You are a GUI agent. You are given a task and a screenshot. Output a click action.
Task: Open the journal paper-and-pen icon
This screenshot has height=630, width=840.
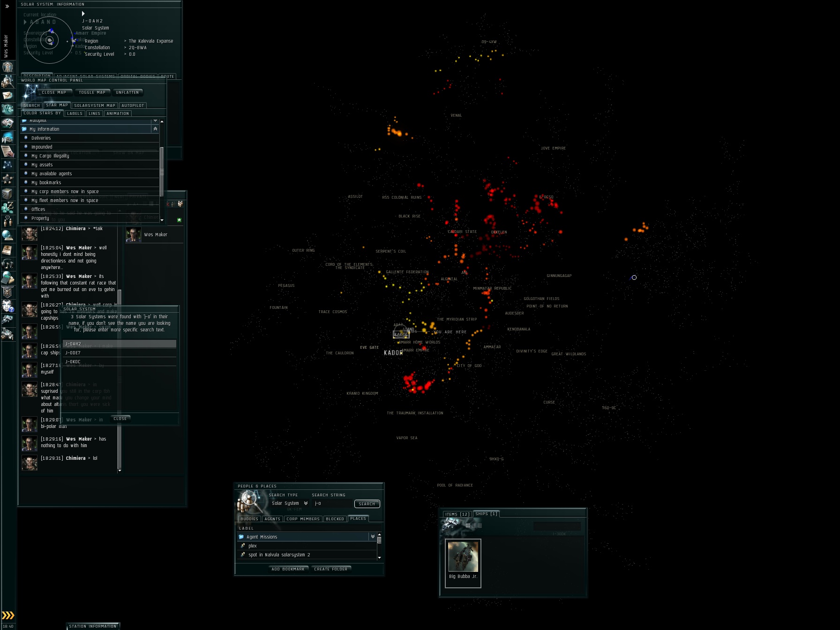7,151
